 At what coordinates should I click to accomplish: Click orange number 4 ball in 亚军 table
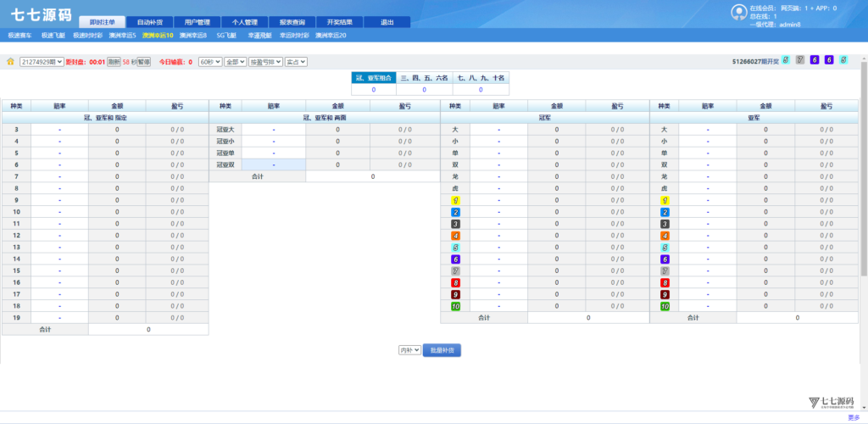tap(665, 236)
